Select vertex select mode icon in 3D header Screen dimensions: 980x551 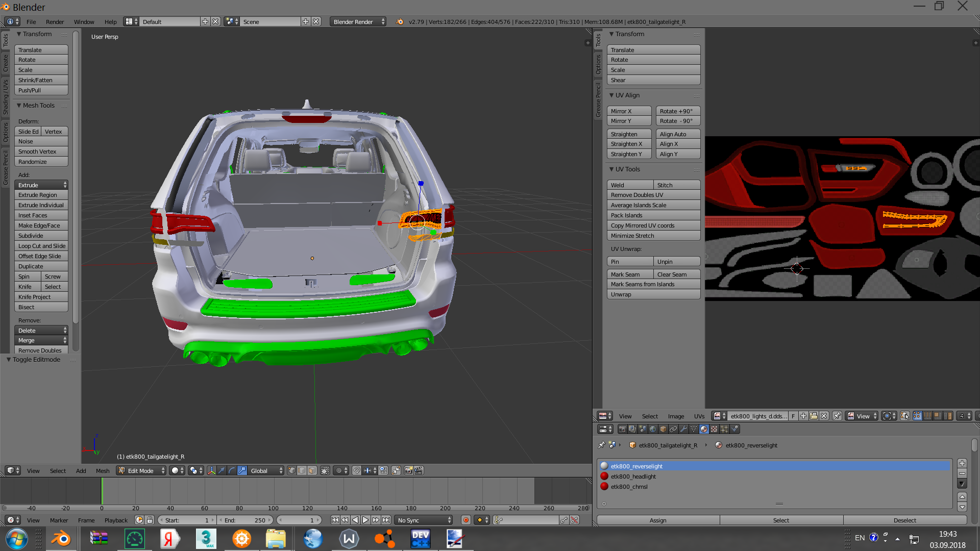point(291,470)
